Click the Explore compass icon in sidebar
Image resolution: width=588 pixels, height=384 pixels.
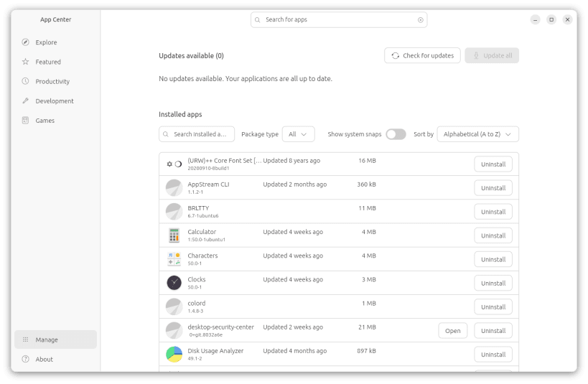pos(26,42)
